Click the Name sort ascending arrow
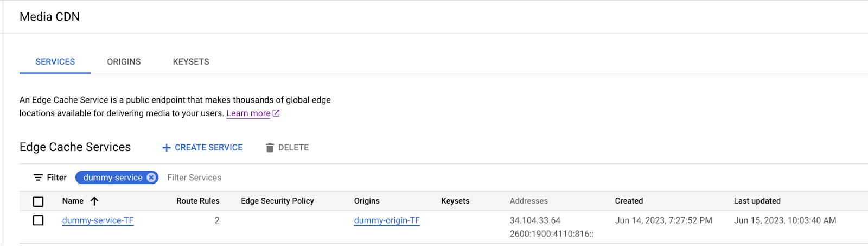 click(94, 201)
